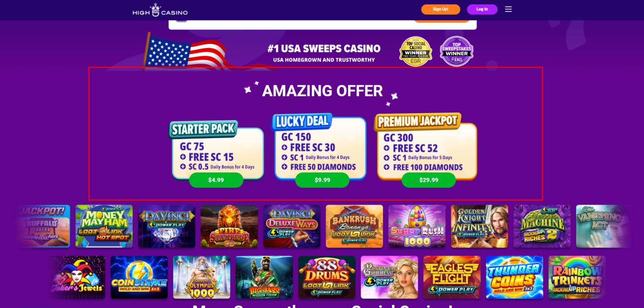Select the Sugar Rush 1000 game
644x308 pixels.
coord(417,226)
